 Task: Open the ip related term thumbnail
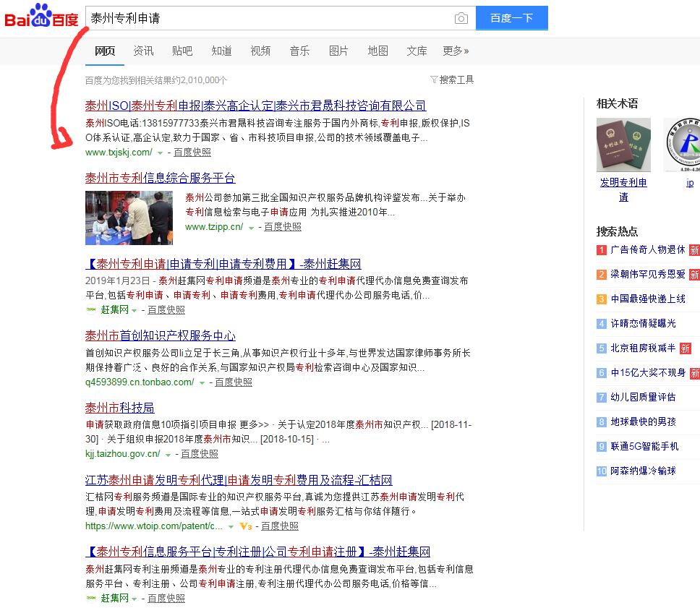(682, 145)
